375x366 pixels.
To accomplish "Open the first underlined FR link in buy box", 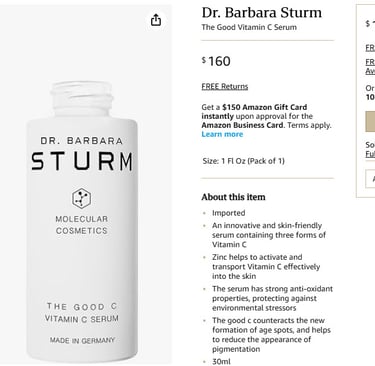I will [x=370, y=48].
